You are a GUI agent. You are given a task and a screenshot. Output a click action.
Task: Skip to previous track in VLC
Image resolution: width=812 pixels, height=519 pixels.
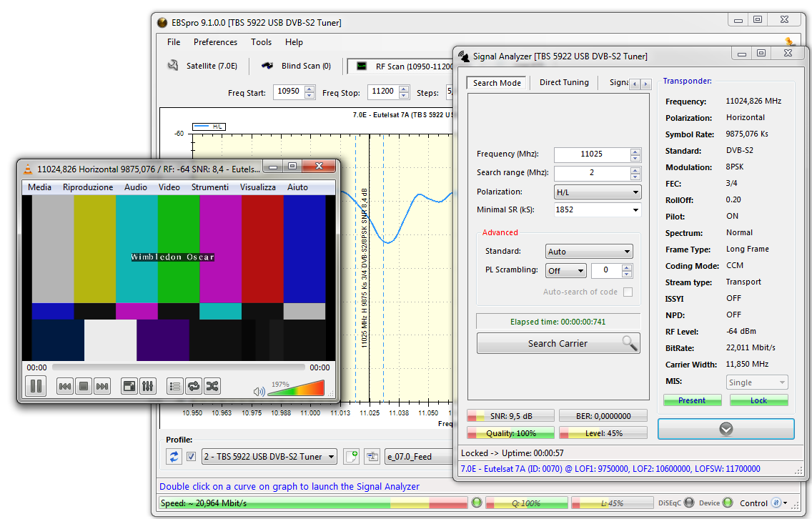coord(65,387)
